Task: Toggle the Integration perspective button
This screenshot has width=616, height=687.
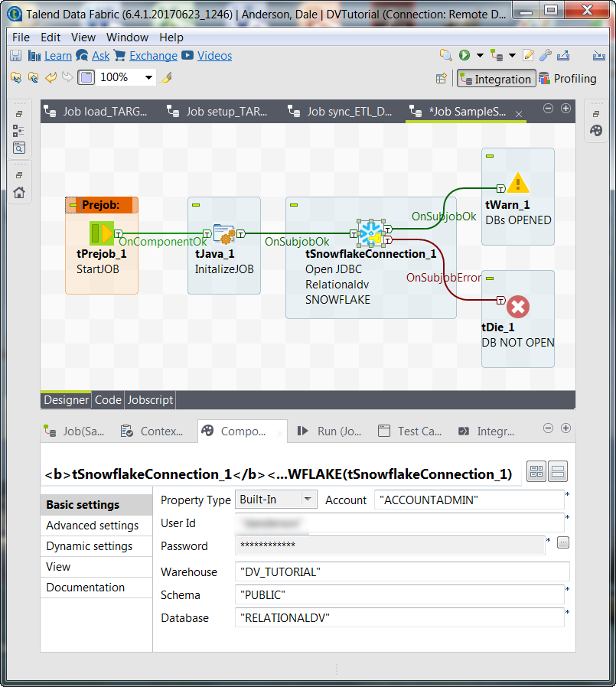Action: pos(494,79)
